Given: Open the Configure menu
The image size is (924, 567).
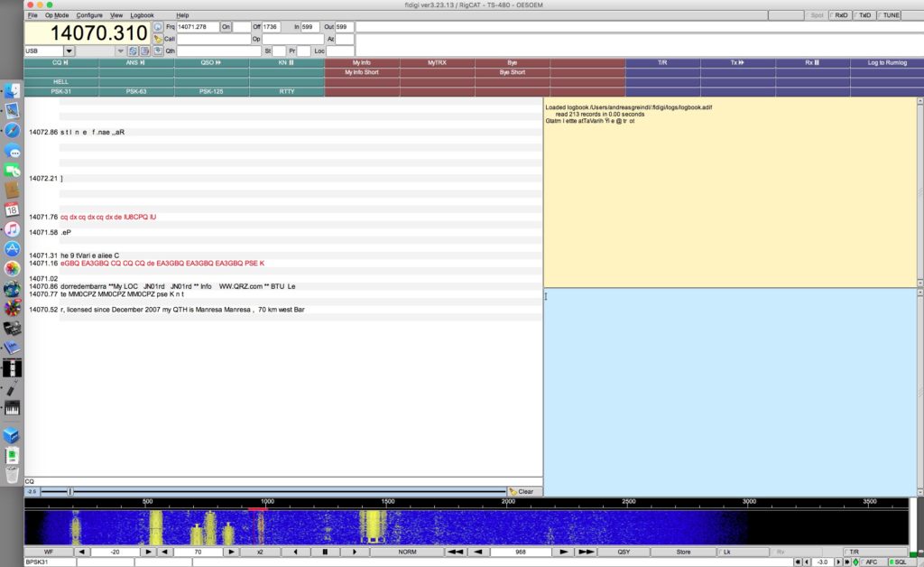Looking at the screenshot, I should pyautogui.click(x=89, y=15).
